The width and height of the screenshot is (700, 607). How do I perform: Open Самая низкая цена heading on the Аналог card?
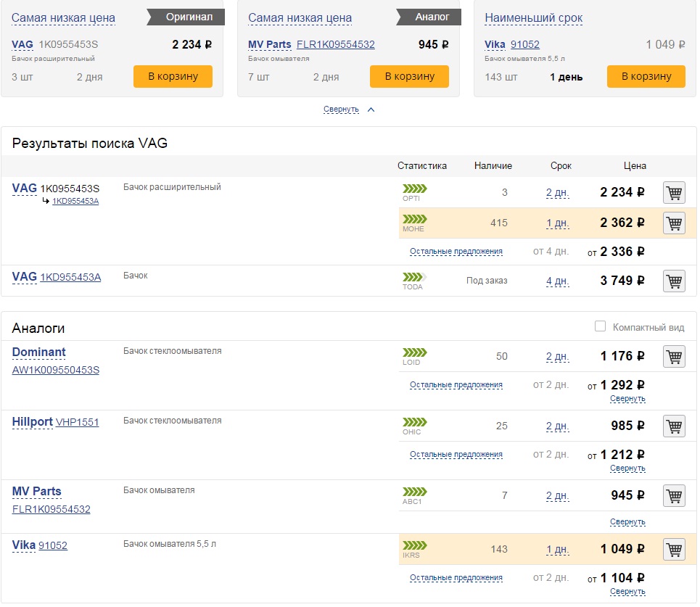point(300,18)
